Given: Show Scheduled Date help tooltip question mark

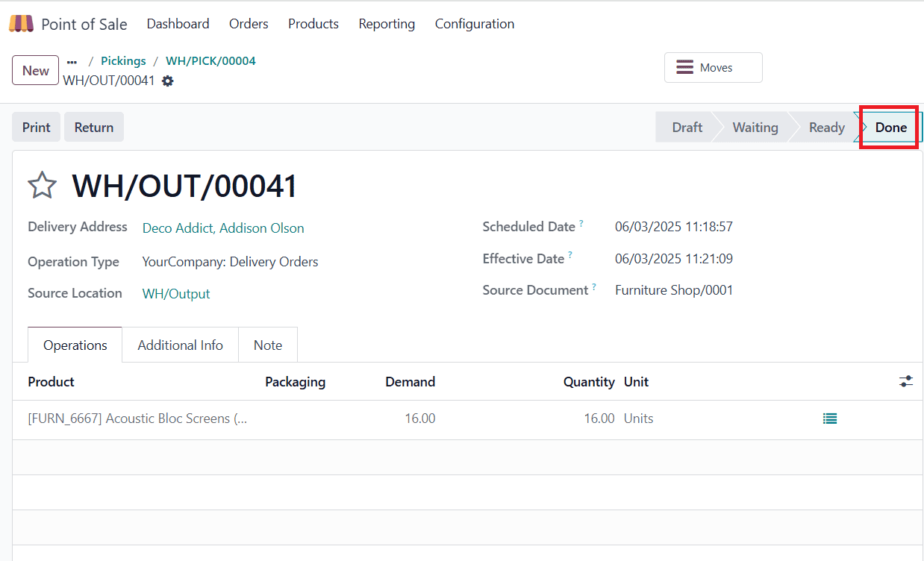Looking at the screenshot, I should pos(581,224).
